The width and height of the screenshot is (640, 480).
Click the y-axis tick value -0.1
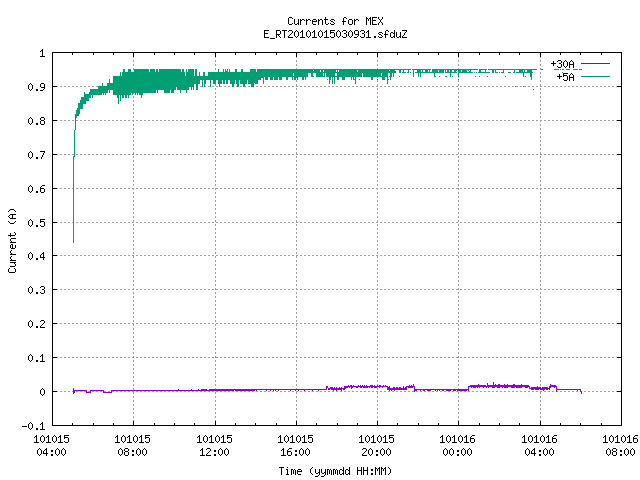pyautogui.click(x=33, y=426)
